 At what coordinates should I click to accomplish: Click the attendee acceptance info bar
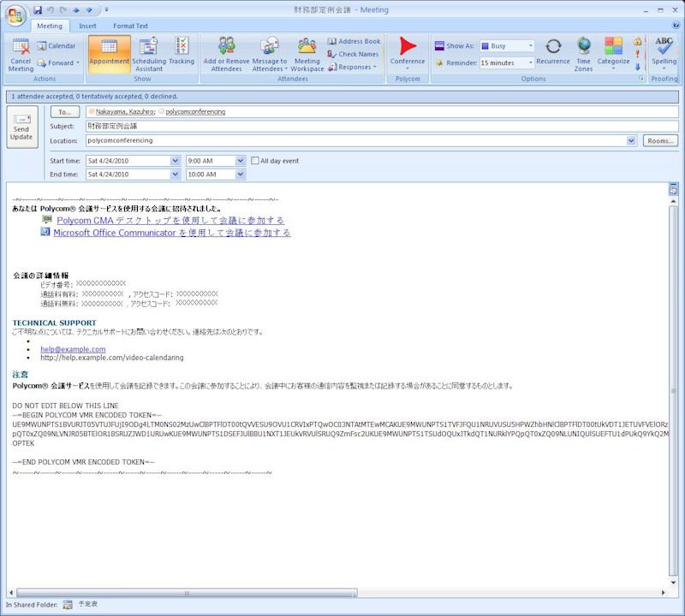pyautogui.click(x=342, y=97)
